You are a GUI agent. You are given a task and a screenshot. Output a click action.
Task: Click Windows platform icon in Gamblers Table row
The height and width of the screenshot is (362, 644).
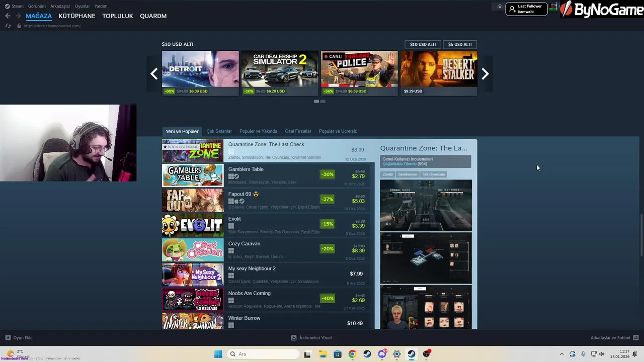coord(231,176)
